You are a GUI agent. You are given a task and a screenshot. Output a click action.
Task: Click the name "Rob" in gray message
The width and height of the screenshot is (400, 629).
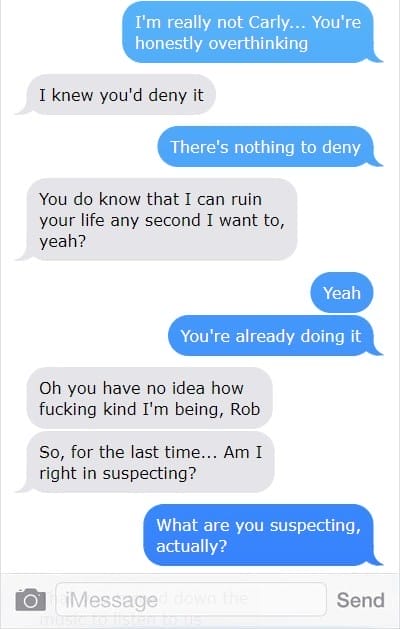(x=246, y=409)
